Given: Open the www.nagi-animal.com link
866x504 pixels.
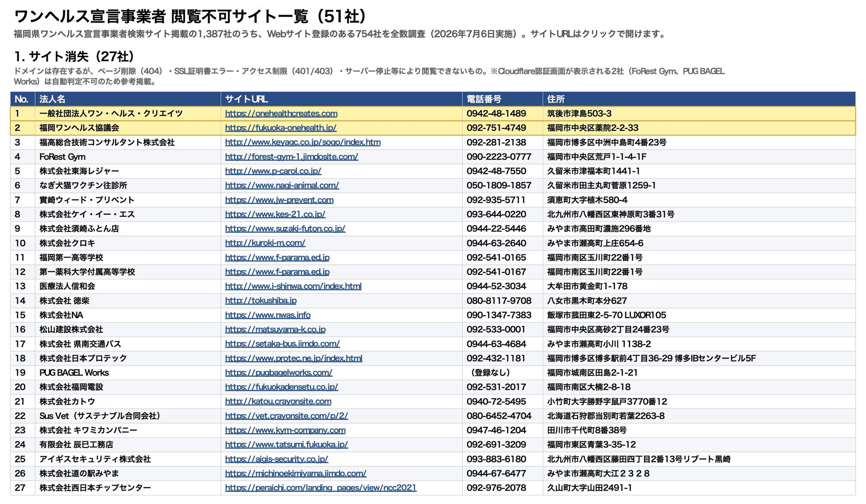Looking at the screenshot, I should tap(282, 186).
